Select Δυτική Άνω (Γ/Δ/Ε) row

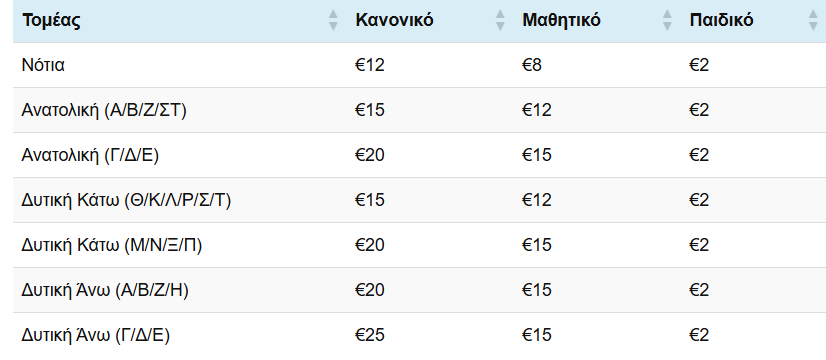pyautogui.click(x=419, y=335)
